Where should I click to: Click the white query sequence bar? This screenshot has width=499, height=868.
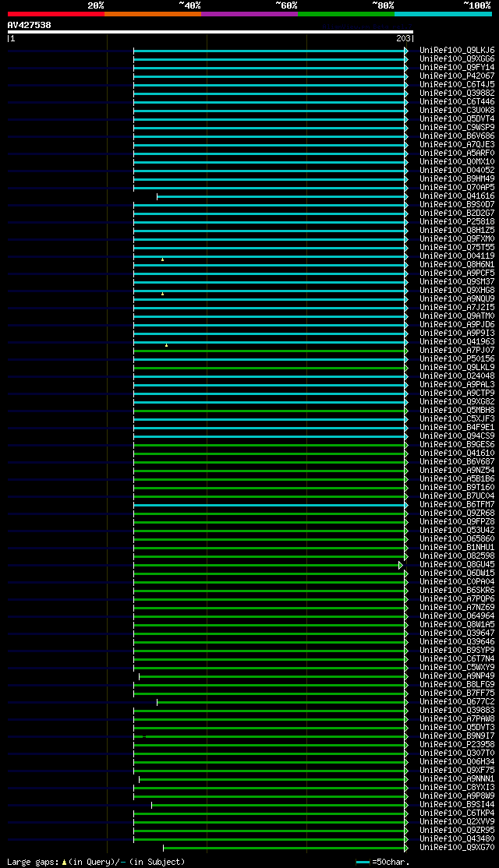pyautogui.click(x=211, y=32)
